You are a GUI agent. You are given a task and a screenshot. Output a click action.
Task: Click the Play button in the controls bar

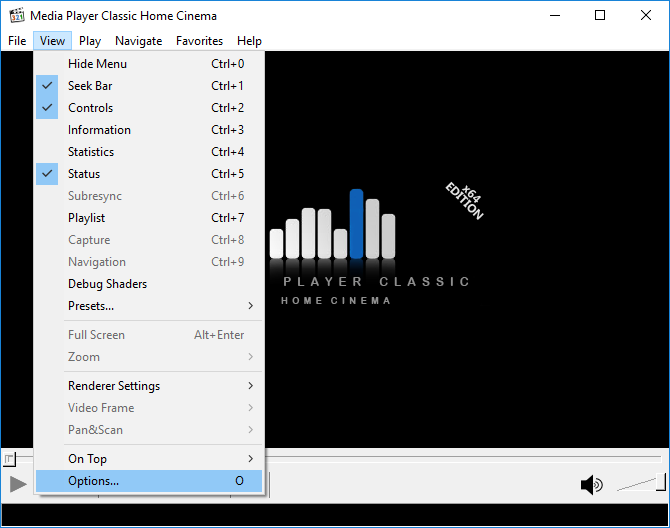coord(18,484)
